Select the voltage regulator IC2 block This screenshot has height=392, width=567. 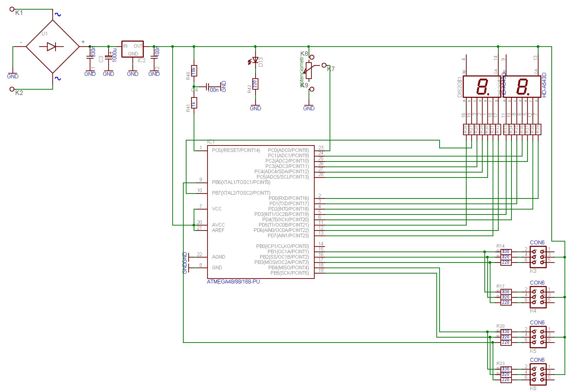[132, 49]
